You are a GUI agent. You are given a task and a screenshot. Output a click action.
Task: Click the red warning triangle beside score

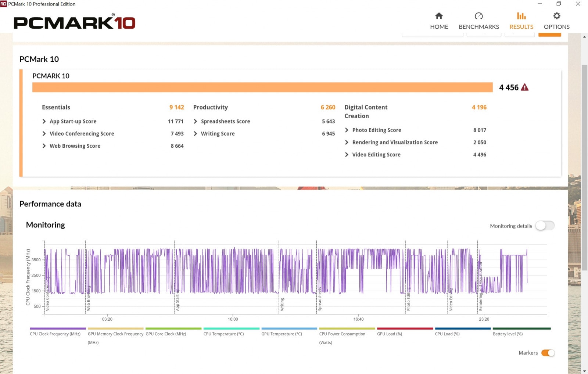[525, 87]
